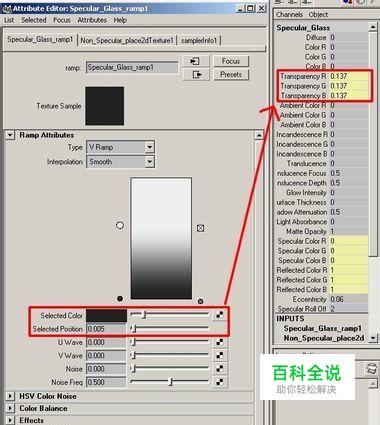Click the Noise Freq map checker icon
380x425 pixels.
(220, 382)
